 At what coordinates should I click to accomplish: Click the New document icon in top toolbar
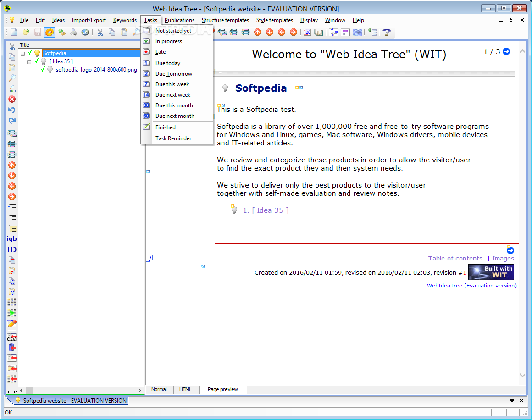pos(14,32)
